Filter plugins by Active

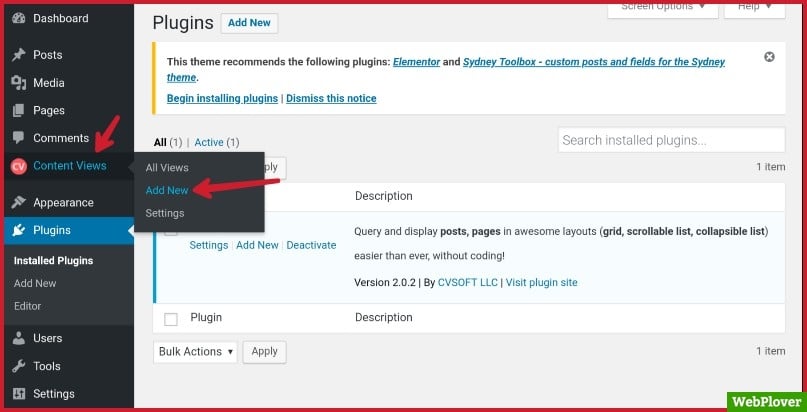(x=209, y=142)
